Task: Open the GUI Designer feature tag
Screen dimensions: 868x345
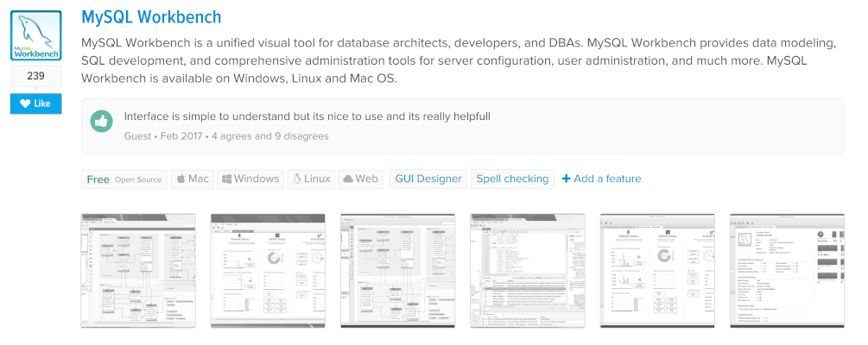Action: [x=428, y=179]
